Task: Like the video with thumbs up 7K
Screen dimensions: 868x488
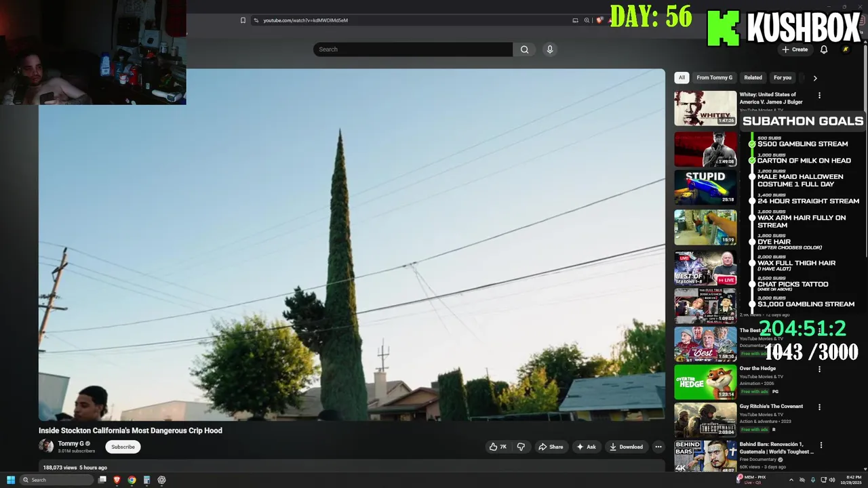Action: click(498, 447)
